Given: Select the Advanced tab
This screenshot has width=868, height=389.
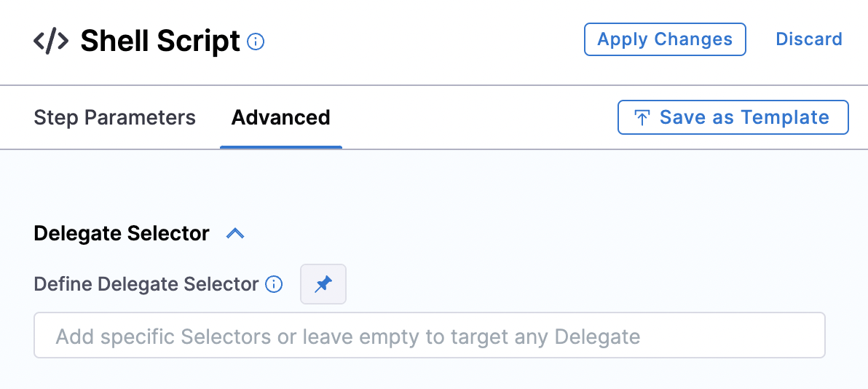Looking at the screenshot, I should point(280,117).
